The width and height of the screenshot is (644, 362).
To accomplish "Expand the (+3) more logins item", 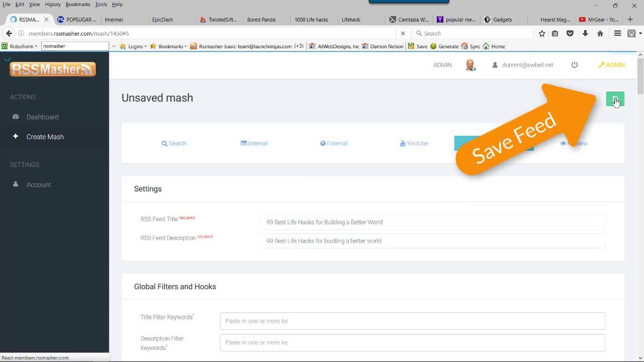I will click(299, 46).
